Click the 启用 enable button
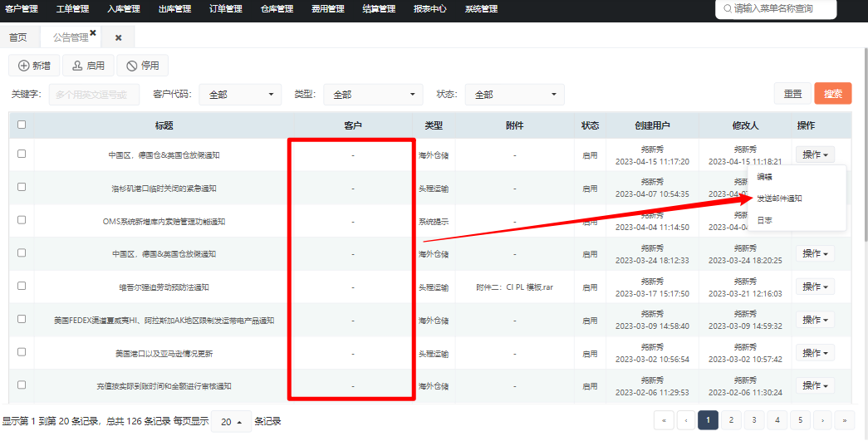The height and width of the screenshot is (446, 868). pos(88,66)
